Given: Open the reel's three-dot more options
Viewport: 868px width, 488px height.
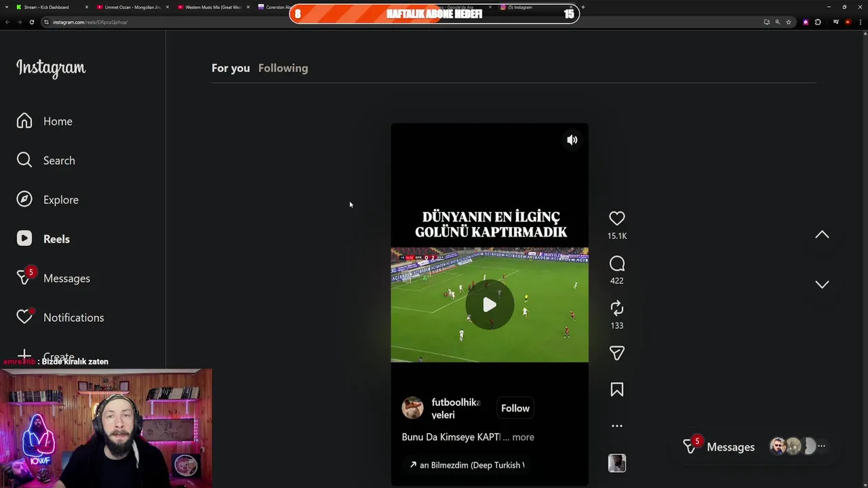Looking at the screenshot, I should (616, 426).
